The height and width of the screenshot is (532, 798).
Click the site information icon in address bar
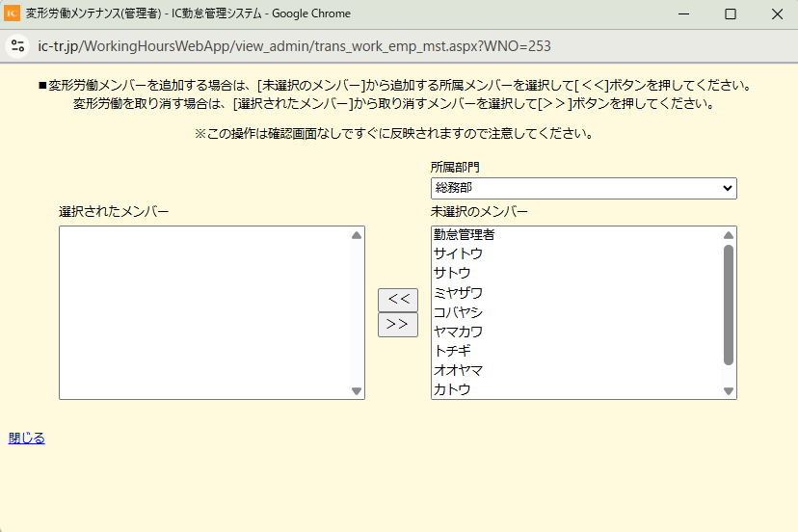pos(17,46)
